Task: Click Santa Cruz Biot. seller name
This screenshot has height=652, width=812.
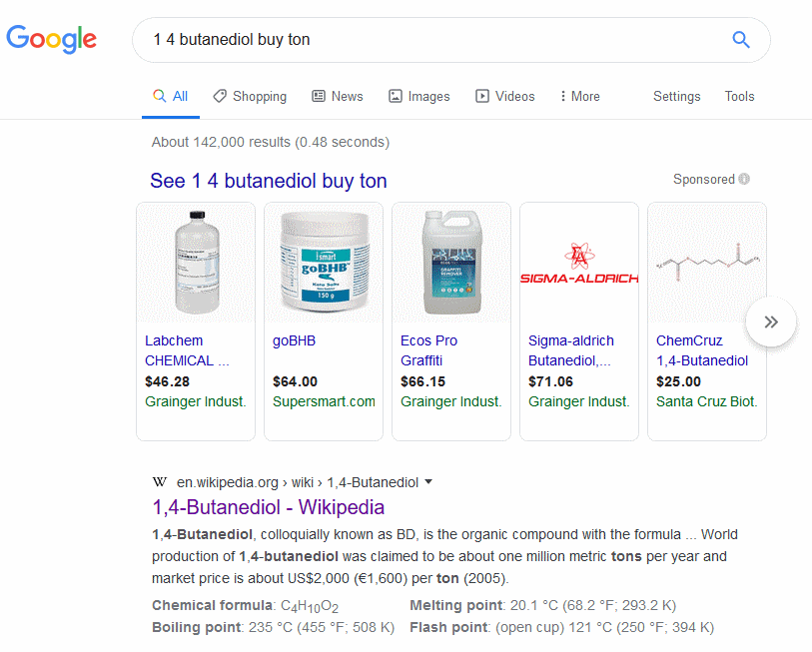Action: coord(707,401)
